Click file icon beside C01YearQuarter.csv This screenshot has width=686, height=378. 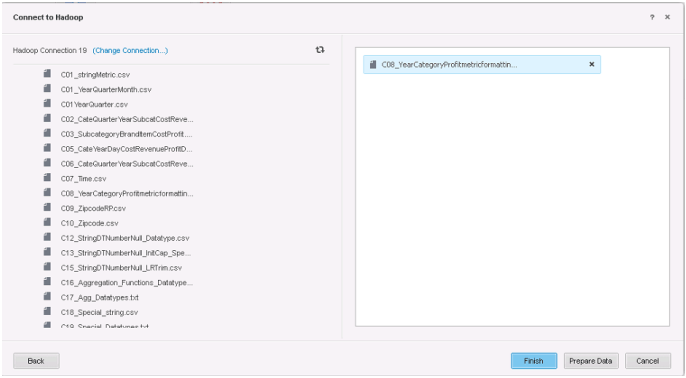click(47, 103)
